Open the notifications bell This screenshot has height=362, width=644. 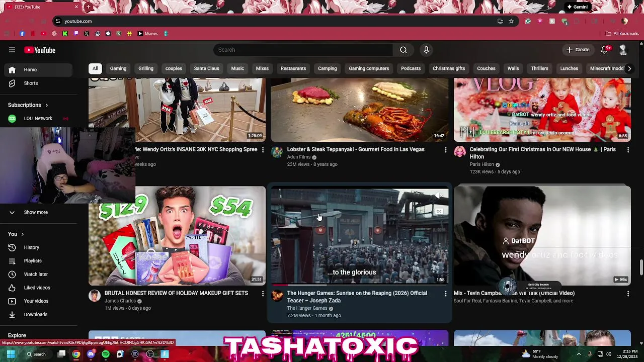pyautogui.click(x=605, y=50)
